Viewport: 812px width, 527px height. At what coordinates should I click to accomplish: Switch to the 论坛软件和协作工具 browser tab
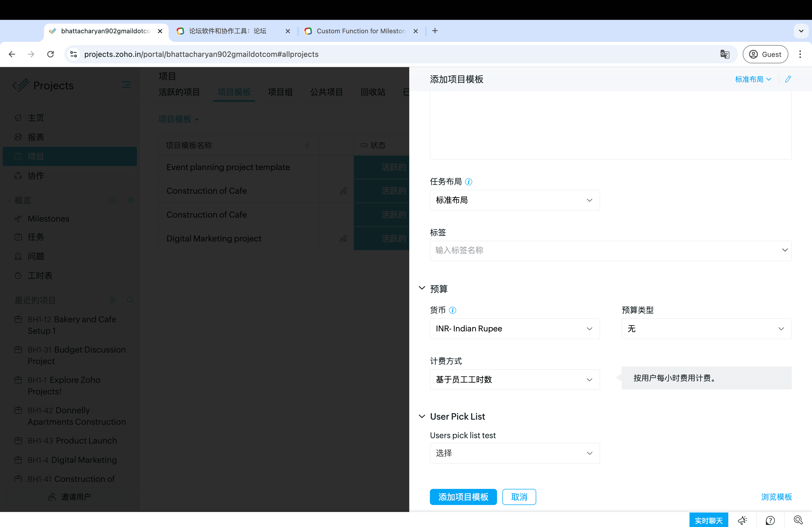(227, 31)
